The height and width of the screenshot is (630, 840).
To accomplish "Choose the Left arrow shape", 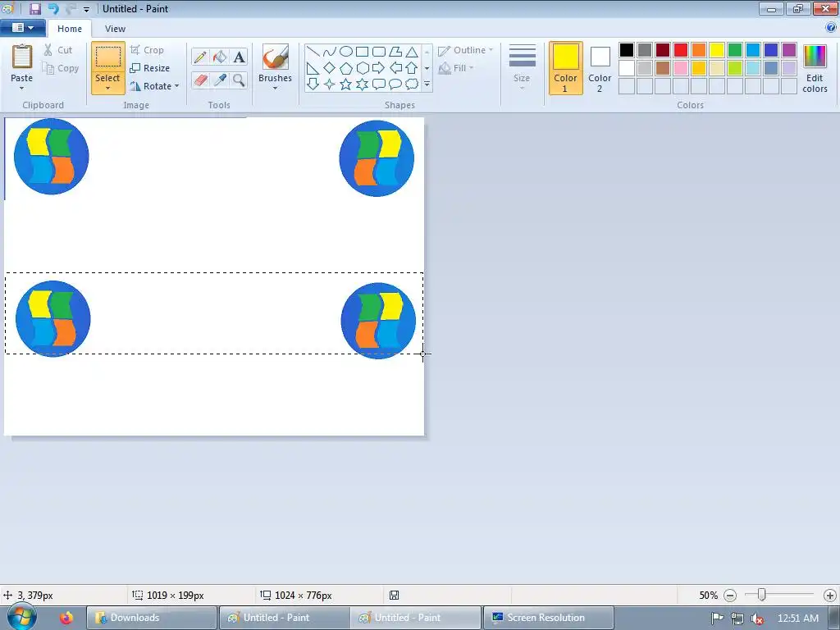I will [395, 68].
